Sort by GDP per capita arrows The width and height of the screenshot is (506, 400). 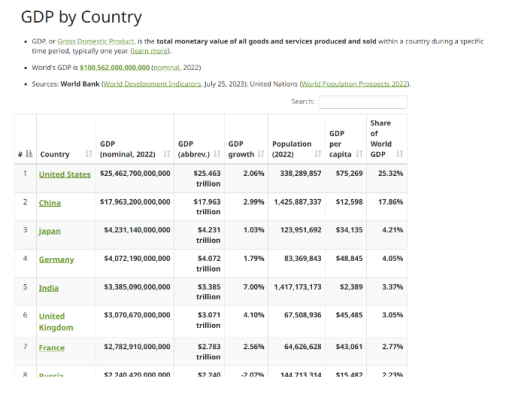359,154
